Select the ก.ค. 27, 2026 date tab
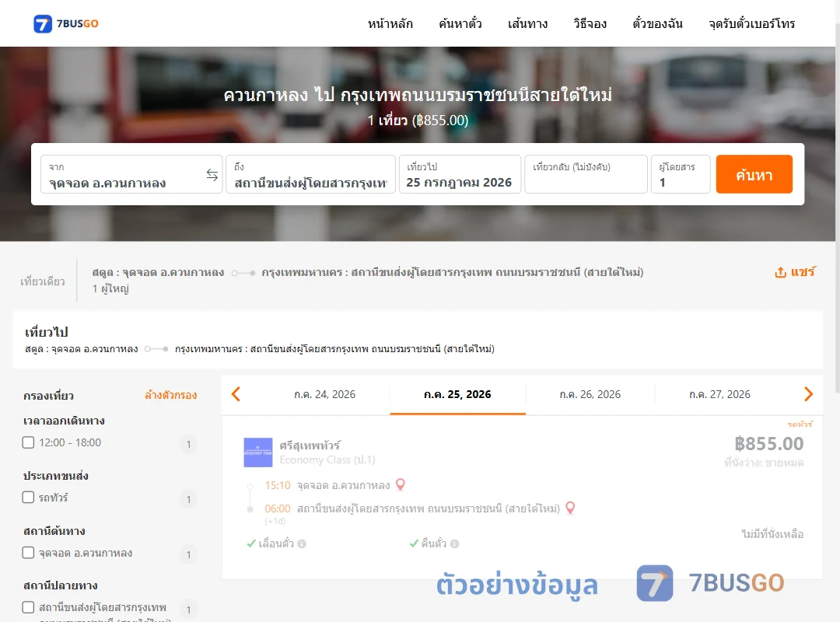Image resolution: width=840 pixels, height=622 pixels. pyautogui.click(x=719, y=394)
